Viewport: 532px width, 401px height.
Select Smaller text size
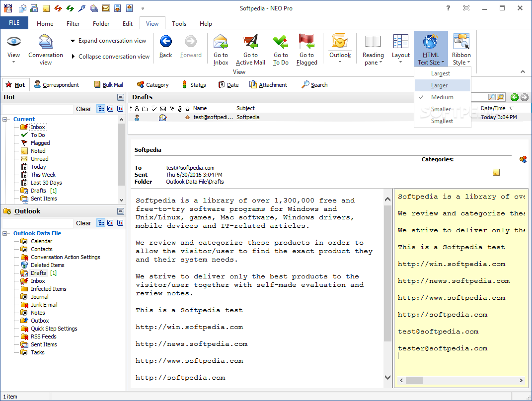(x=443, y=109)
